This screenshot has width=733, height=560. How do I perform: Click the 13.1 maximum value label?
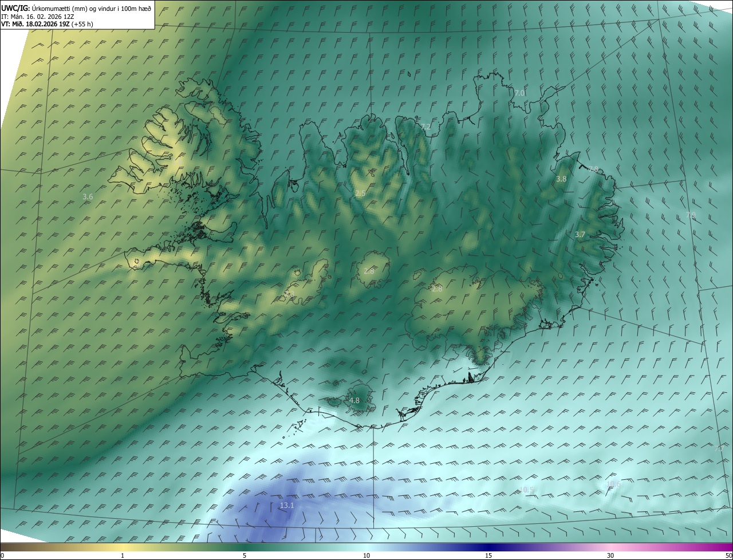click(286, 506)
